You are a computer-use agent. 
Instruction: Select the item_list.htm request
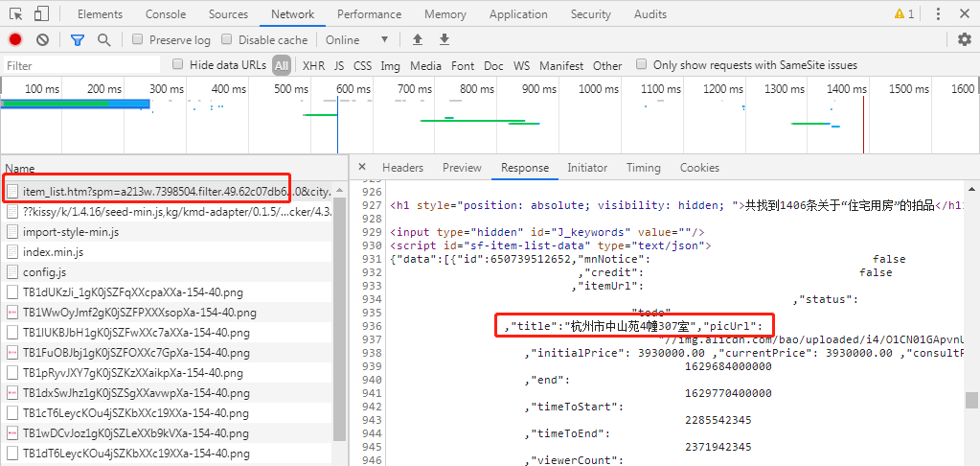[x=169, y=190]
